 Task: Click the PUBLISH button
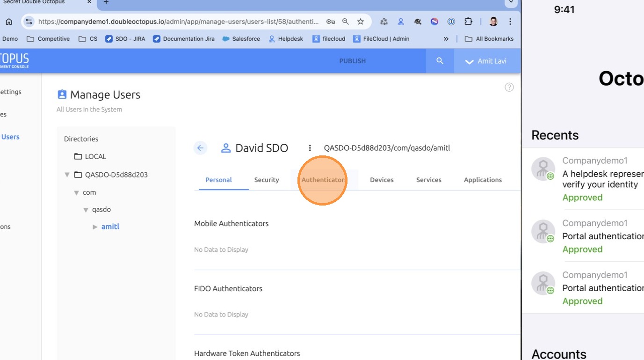353,61
